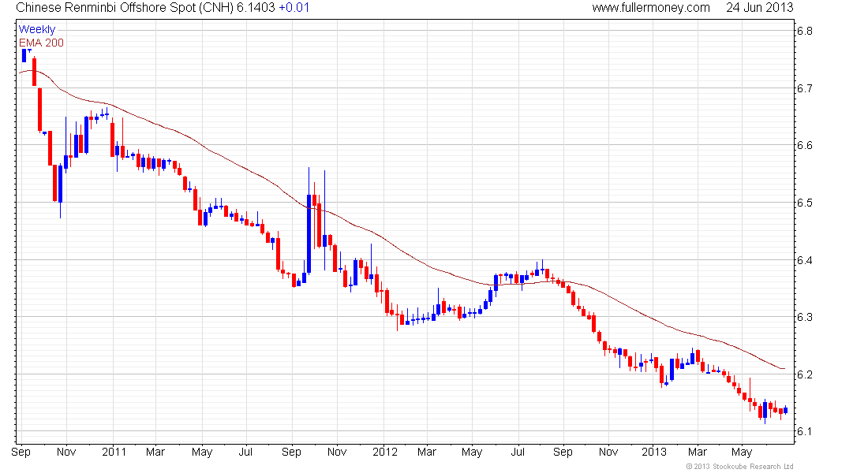
Task: Click the +0.01 change value
Action: click(x=294, y=8)
